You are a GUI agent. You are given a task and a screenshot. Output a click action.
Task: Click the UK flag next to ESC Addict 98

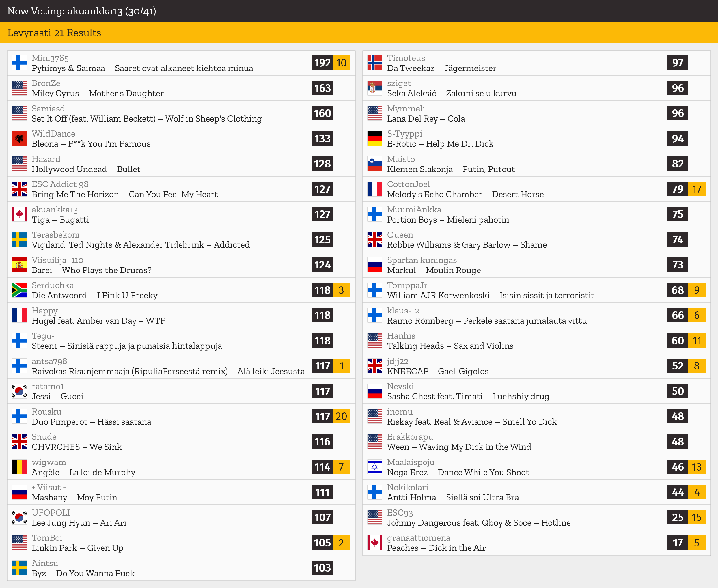point(19,189)
